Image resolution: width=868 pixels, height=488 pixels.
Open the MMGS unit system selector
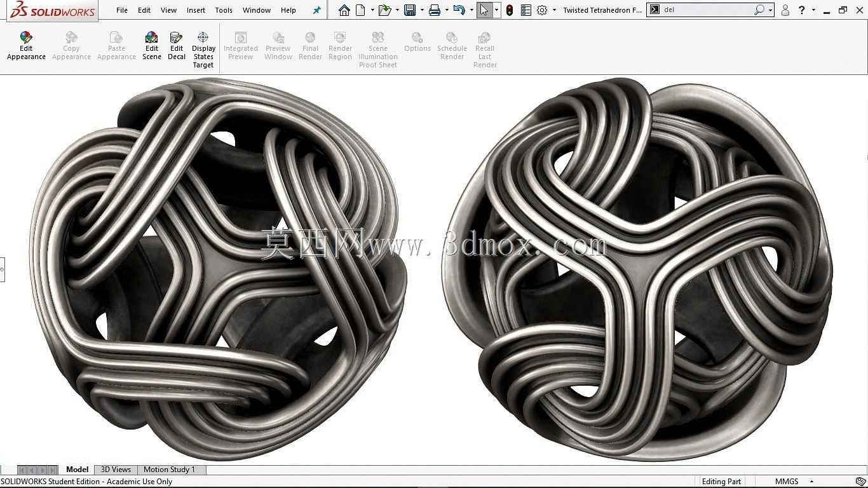(x=793, y=482)
